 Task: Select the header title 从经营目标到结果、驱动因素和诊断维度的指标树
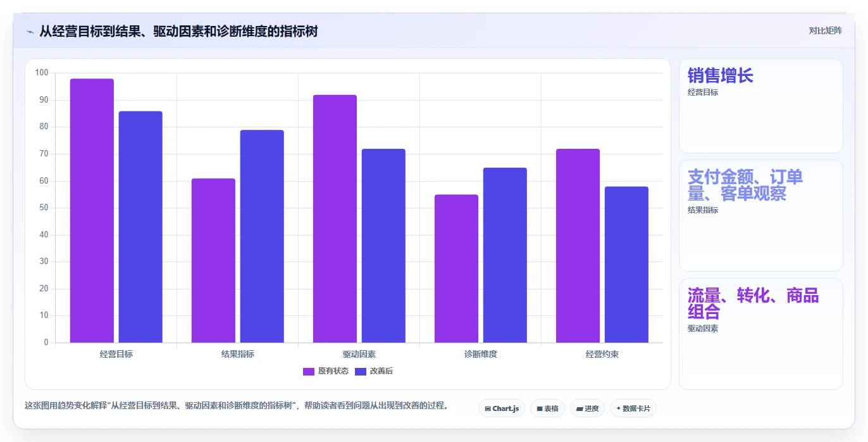click(178, 31)
